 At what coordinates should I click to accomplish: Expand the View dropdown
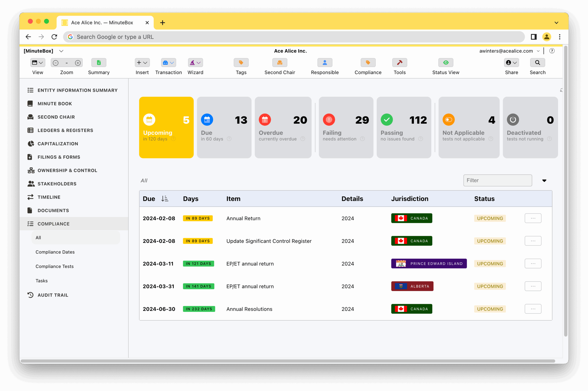coord(38,63)
